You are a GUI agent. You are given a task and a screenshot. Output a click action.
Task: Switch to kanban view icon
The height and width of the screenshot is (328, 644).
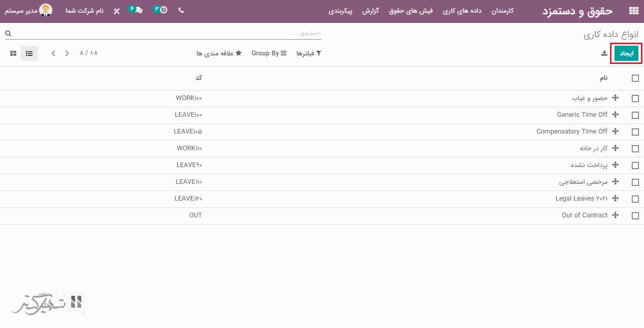[13, 53]
